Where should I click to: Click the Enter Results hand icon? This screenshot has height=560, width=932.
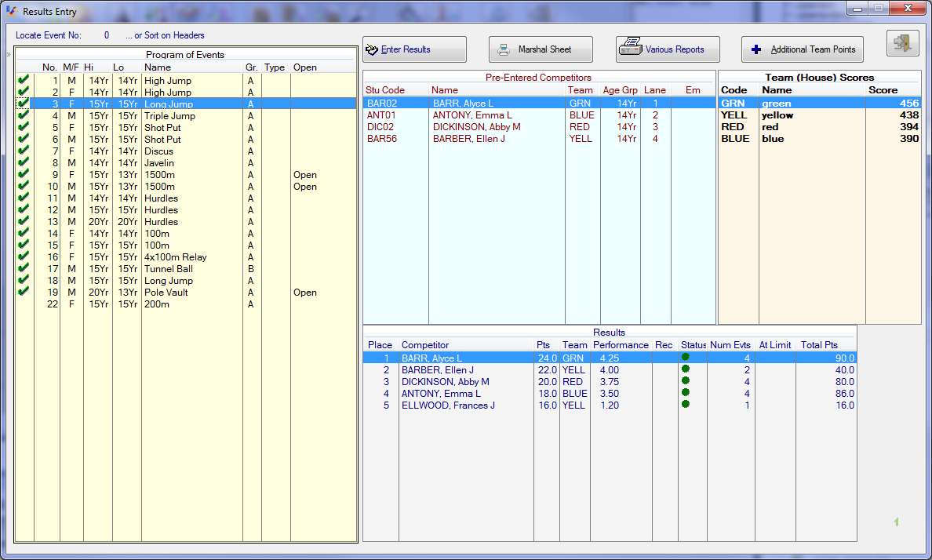372,49
